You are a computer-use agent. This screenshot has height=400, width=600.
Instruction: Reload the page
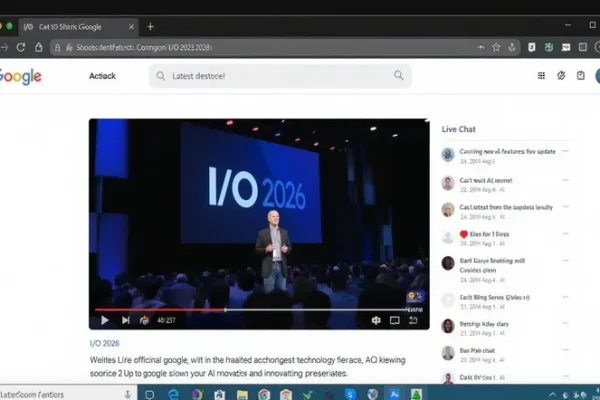(x=21, y=47)
